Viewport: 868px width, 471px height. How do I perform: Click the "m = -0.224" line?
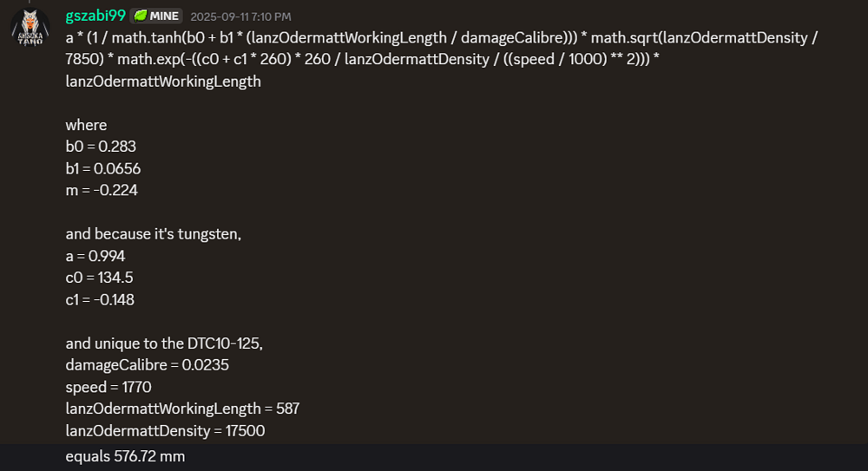(x=102, y=190)
